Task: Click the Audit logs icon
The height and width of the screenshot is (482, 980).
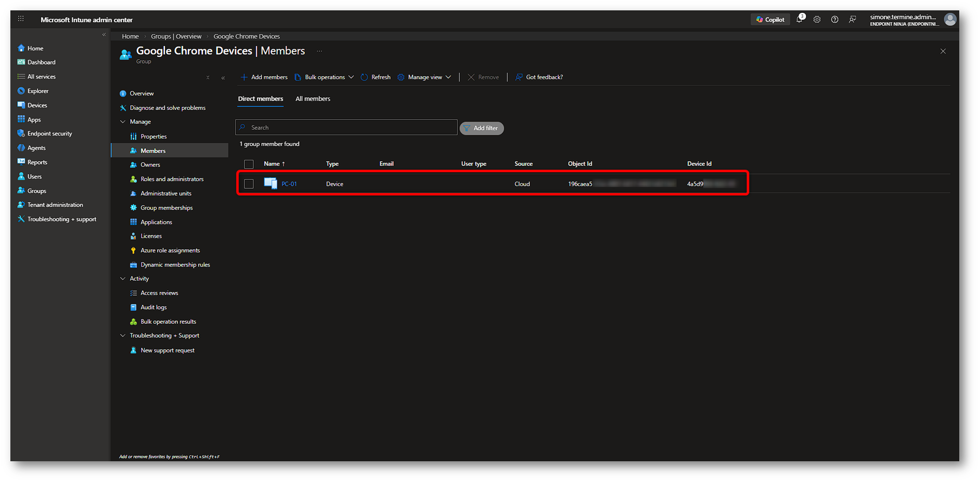Action: tap(133, 307)
